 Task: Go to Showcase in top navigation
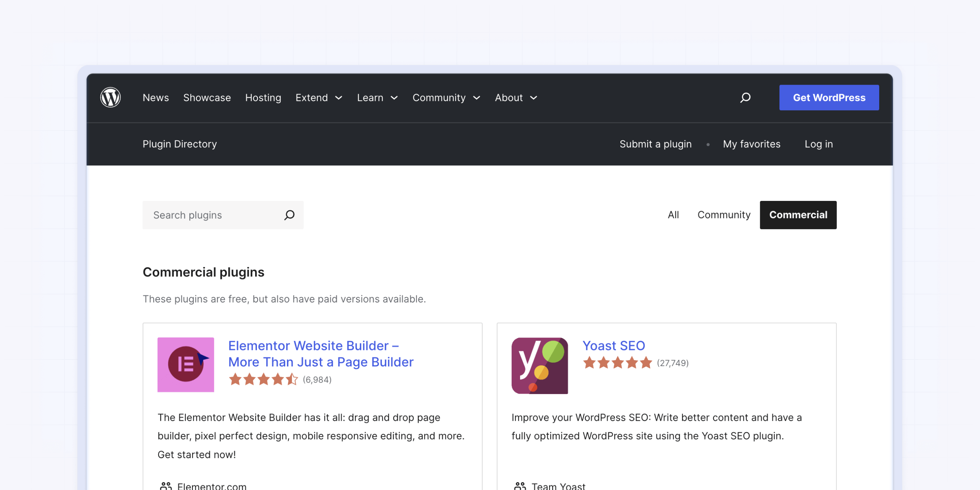[x=207, y=98]
